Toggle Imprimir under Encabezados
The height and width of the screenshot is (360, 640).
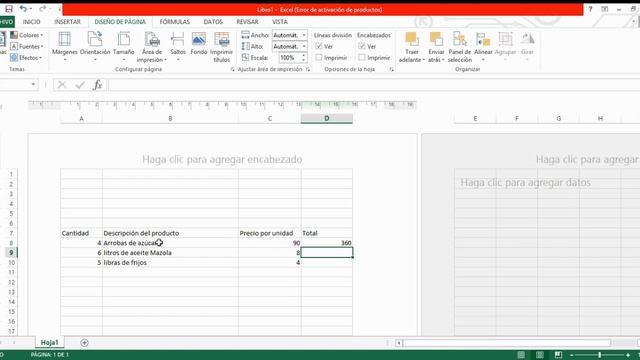point(362,58)
